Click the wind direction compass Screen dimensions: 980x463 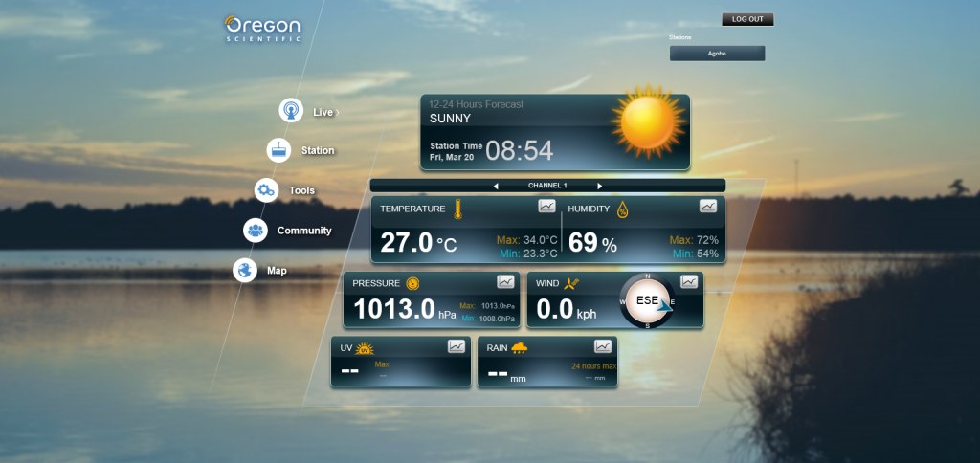(x=648, y=300)
